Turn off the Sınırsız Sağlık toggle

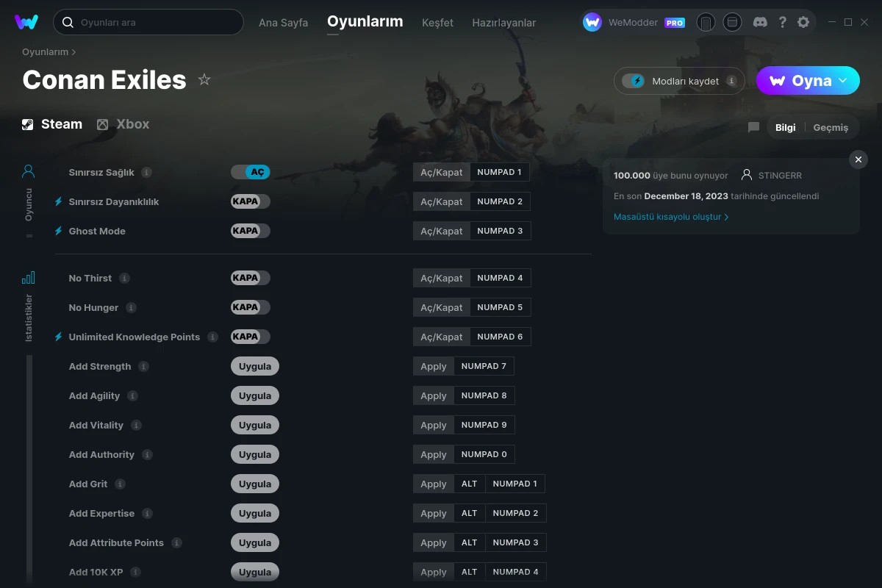[x=251, y=172]
